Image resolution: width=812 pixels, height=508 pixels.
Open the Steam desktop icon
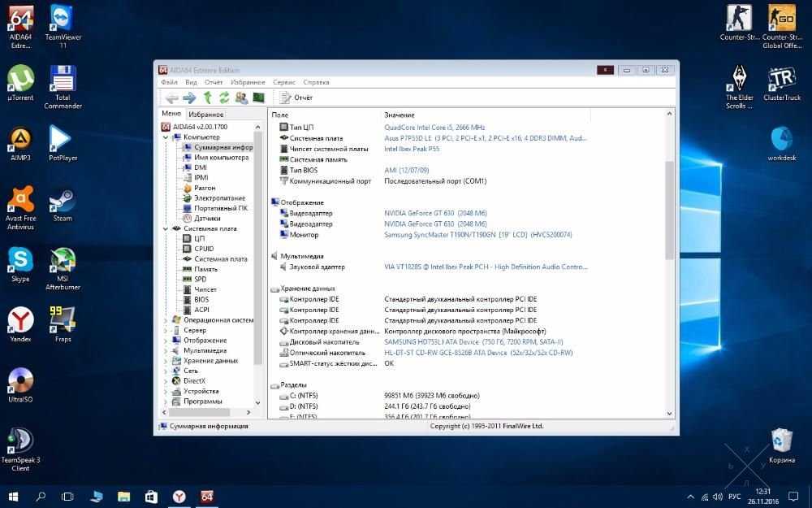point(63,204)
